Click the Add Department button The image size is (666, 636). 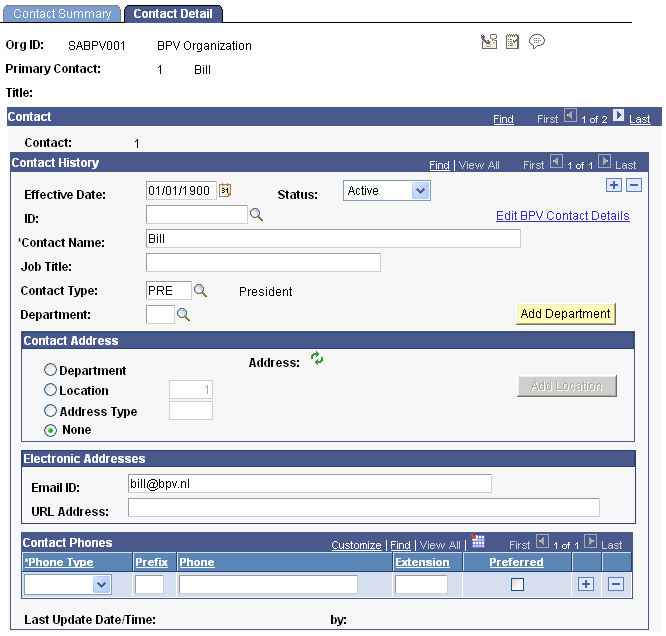[x=565, y=314]
